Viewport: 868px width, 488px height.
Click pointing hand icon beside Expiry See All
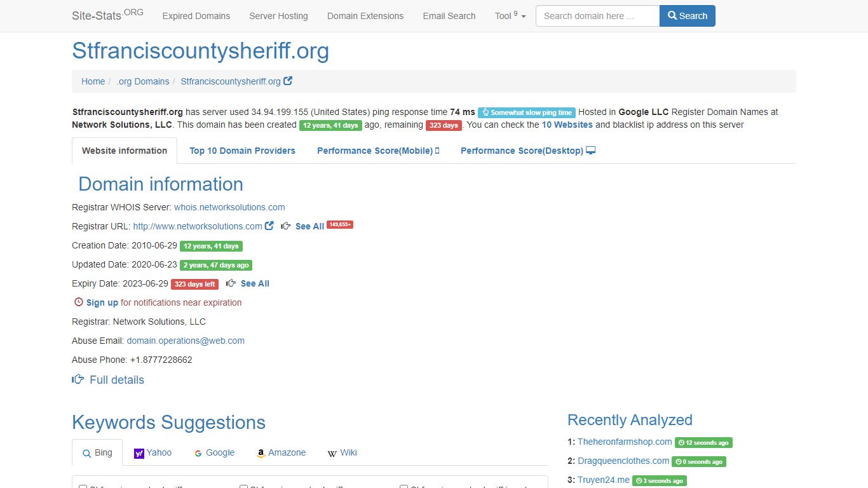[231, 283]
